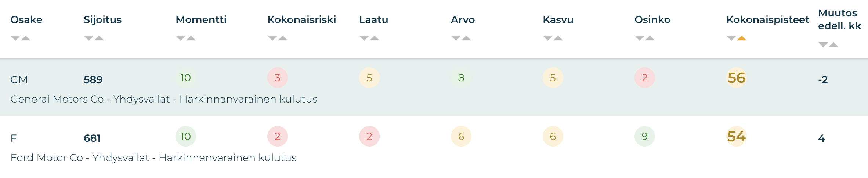This screenshot has height=178, width=868.
Task: Click General Motors Co description text
Action: click(x=163, y=99)
